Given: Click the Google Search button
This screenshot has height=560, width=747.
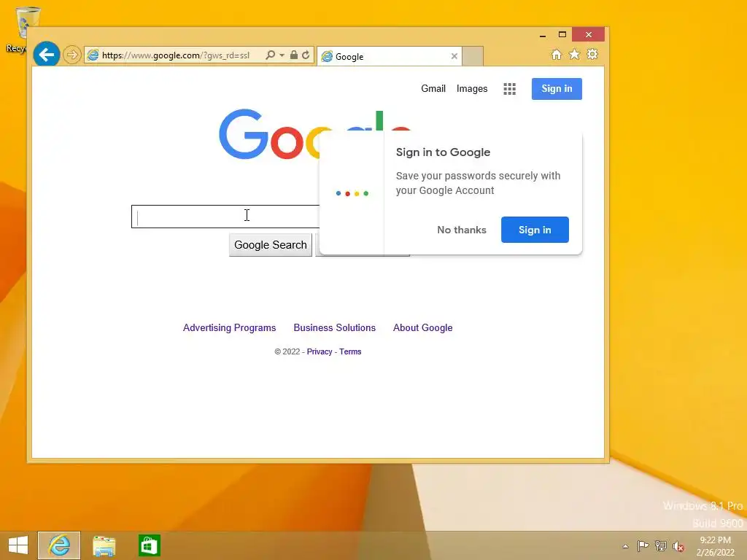Looking at the screenshot, I should pyautogui.click(x=271, y=245).
